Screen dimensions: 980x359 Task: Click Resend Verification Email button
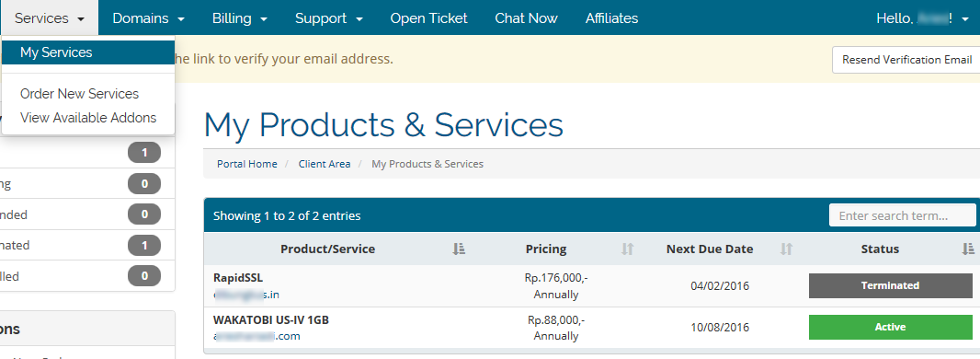pos(906,60)
